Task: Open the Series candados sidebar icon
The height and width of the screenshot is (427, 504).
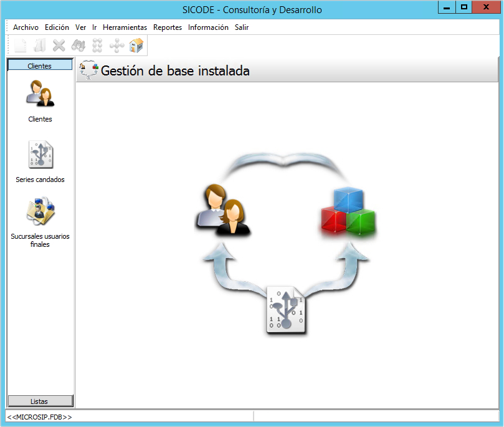Action: point(40,155)
